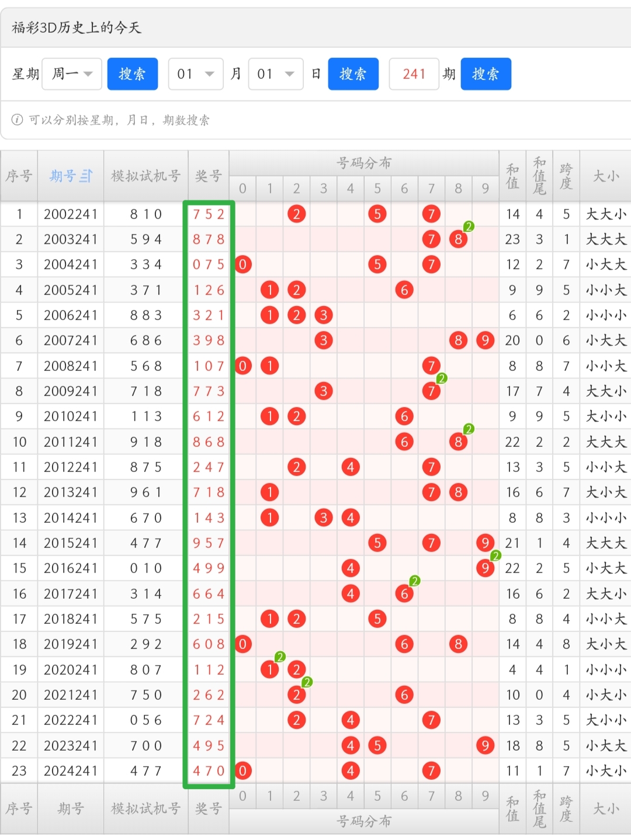Click the 搜索 button after 期
The width and height of the screenshot is (631, 840).
486,74
